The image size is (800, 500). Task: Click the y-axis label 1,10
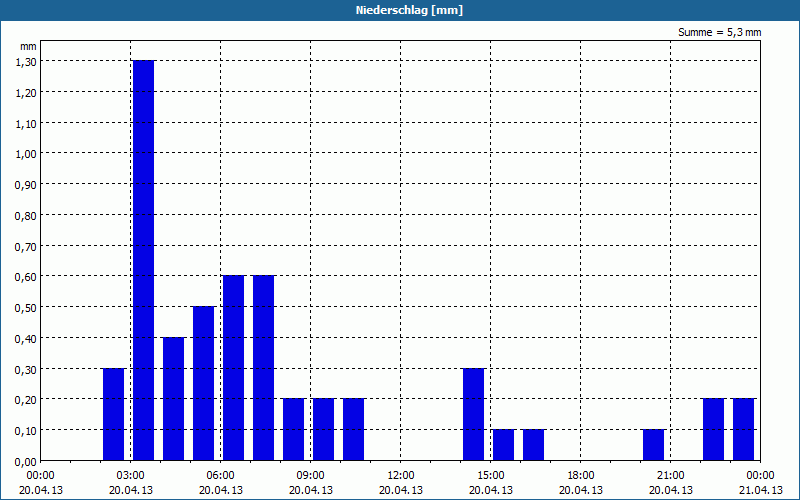[x=26, y=123]
